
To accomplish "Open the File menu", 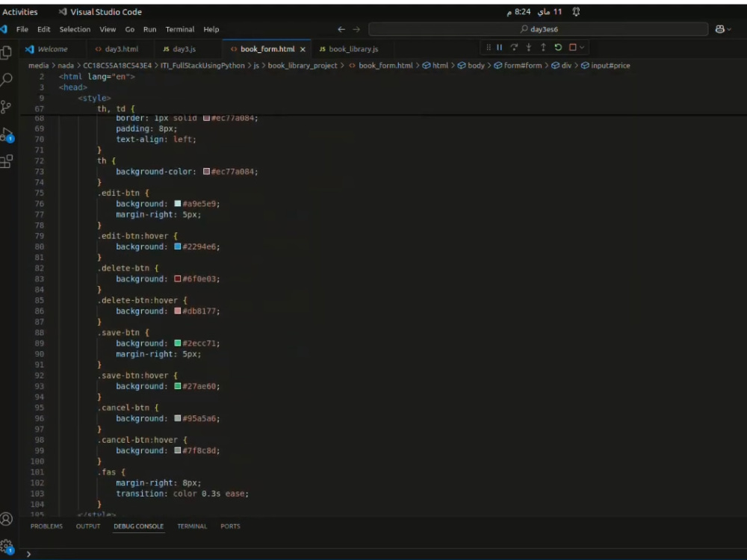I will tap(22, 29).
